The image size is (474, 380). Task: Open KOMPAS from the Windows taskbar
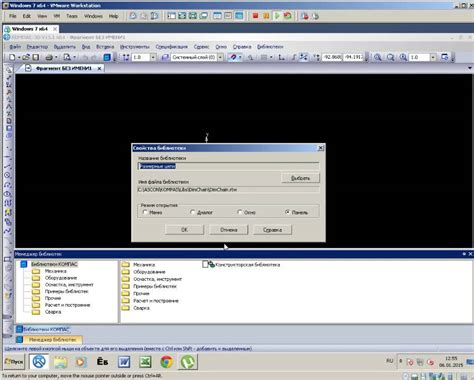coord(39,362)
